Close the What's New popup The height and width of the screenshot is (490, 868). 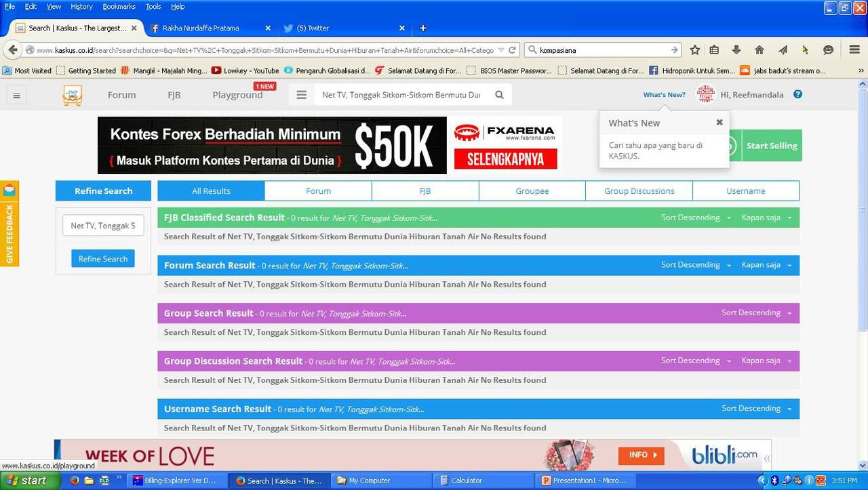point(719,122)
